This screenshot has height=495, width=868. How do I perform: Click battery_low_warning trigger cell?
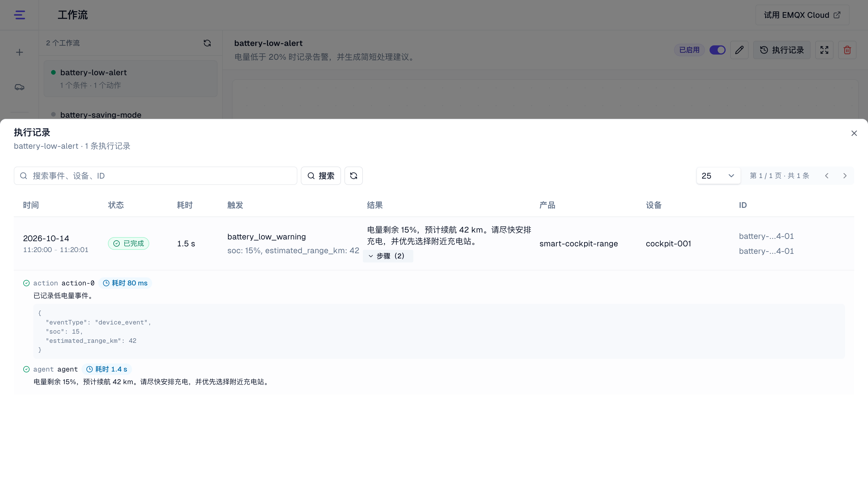[x=266, y=237]
